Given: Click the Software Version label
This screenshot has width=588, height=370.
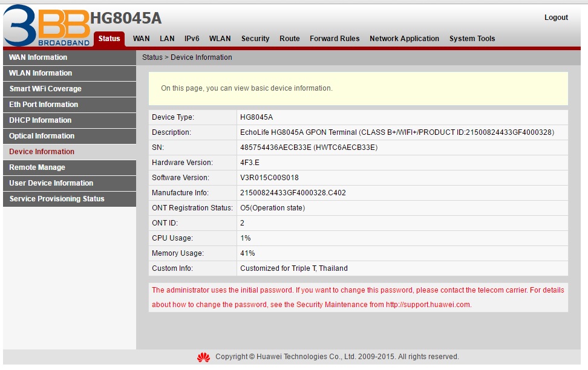Looking at the screenshot, I should point(180,178).
